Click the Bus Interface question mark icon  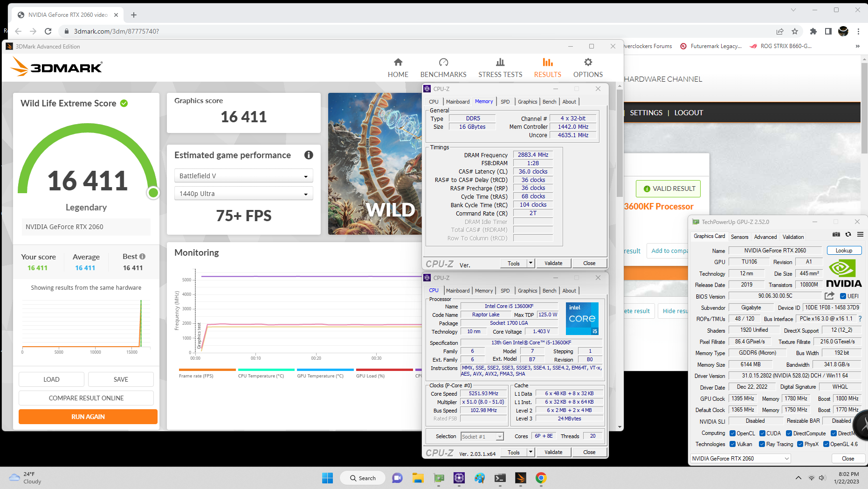tap(860, 319)
